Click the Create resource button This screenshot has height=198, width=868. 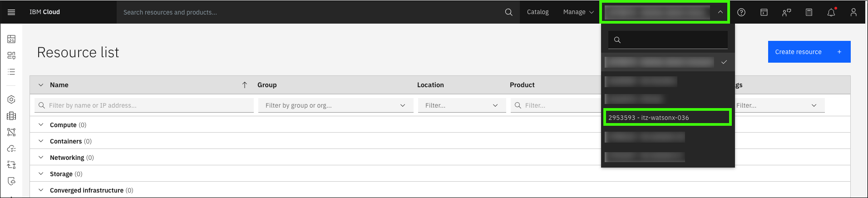[x=809, y=52]
